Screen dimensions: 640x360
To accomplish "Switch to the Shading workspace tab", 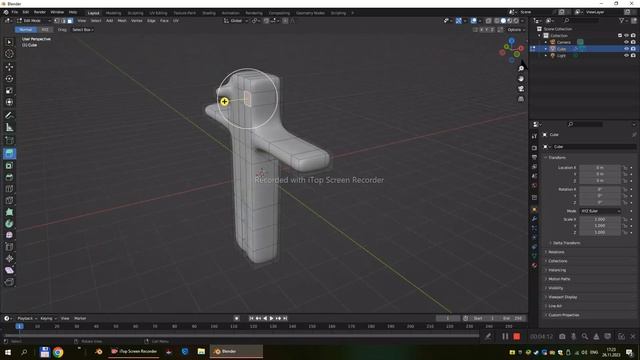I will tap(209, 13).
